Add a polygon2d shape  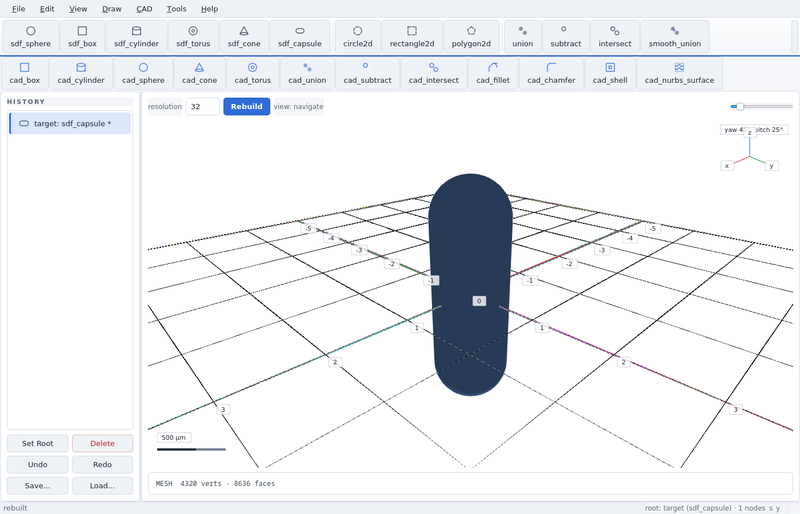click(x=471, y=37)
